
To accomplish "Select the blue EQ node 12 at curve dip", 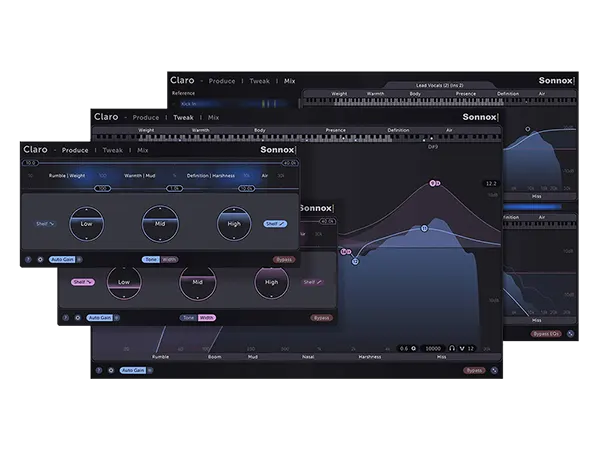I will pos(355,261).
